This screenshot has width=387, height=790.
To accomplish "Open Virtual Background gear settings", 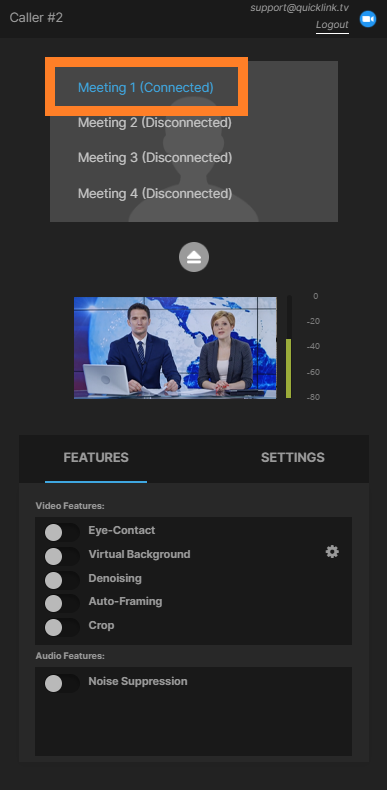I will coord(332,552).
